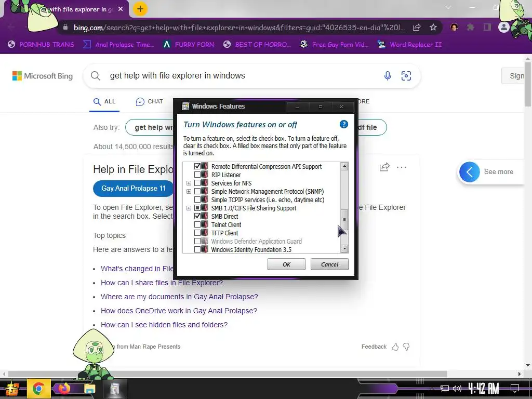This screenshot has width=532, height=399.
Task: Click the features list scroll down arrow
Action: click(x=344, y=249)
